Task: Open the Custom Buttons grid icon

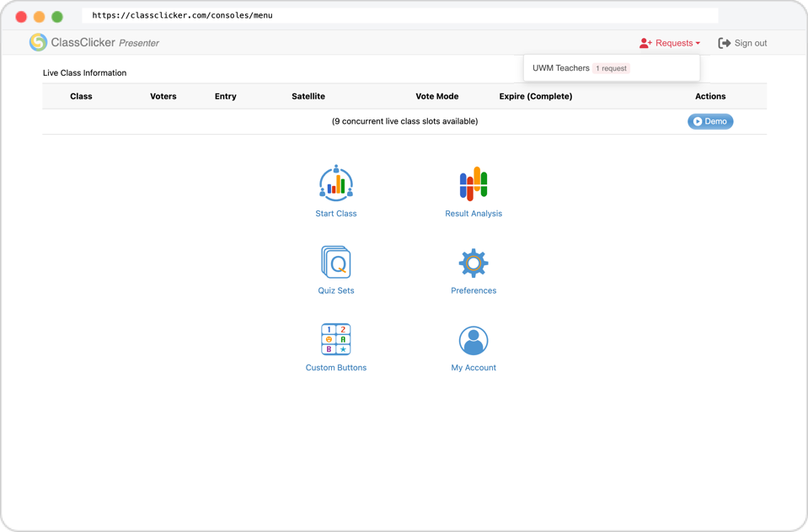Action: point(336,339)
